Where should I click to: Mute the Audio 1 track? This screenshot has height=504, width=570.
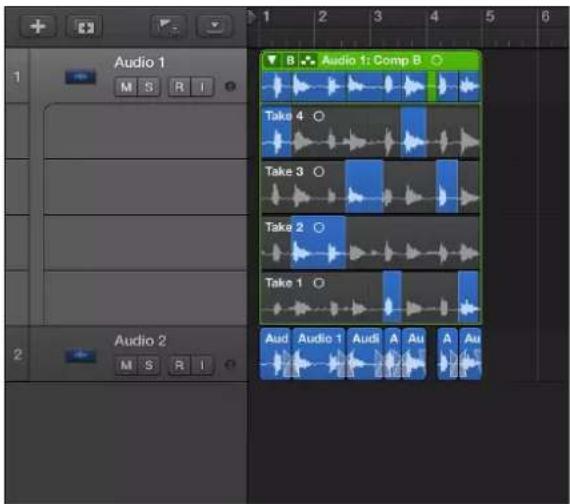pos(126,87)
